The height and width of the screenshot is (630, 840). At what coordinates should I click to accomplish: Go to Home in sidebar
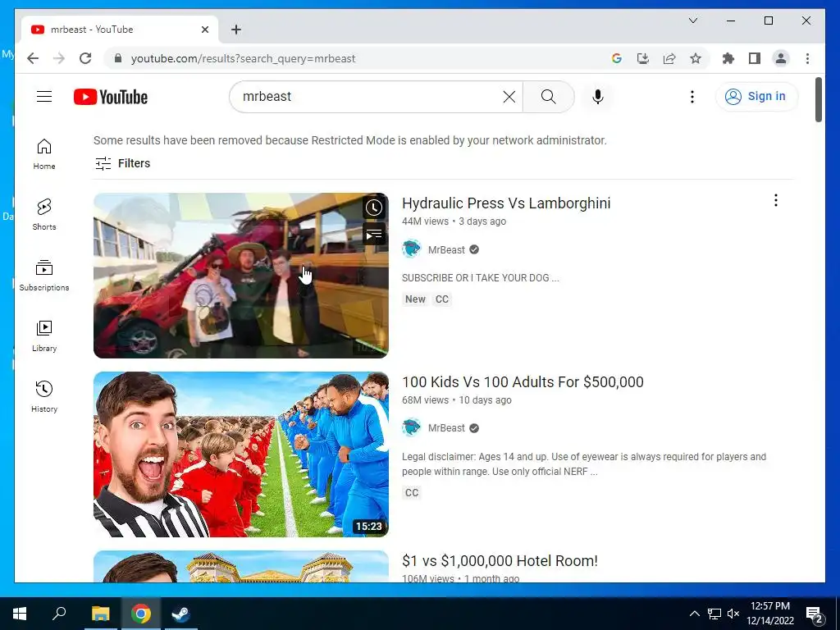[x=44, y=154]
